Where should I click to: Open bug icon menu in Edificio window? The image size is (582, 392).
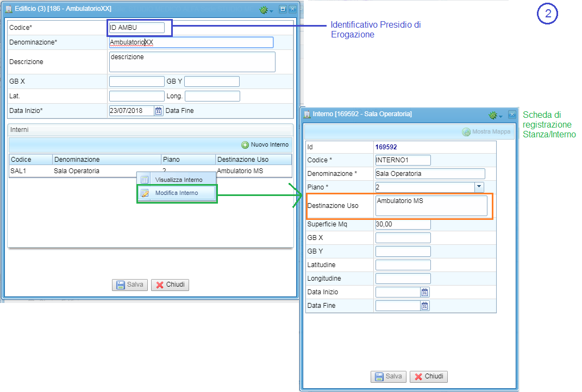tap(266, 10)
